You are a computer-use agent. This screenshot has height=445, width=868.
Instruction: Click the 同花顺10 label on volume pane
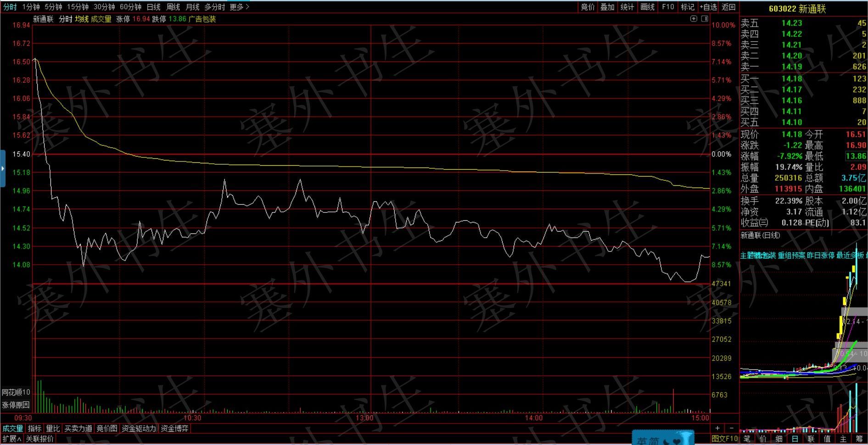coord(16,392)
